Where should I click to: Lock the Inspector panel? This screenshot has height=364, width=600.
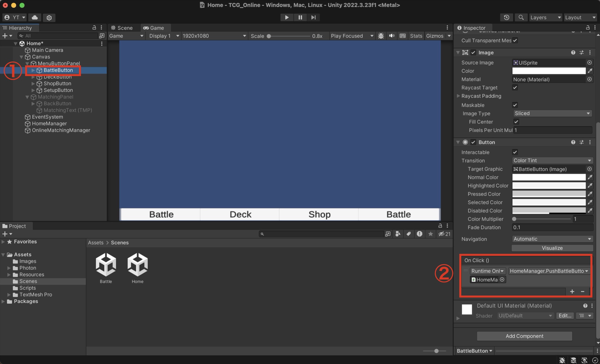(x=588, y=28)
